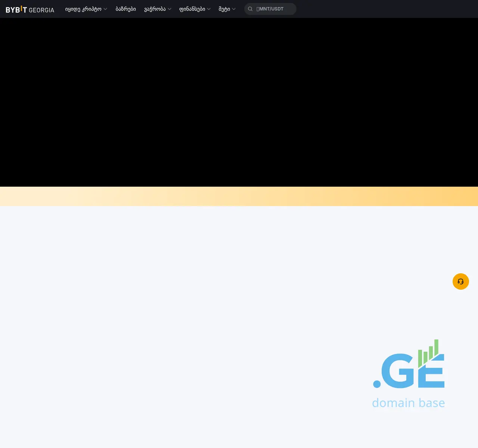Click the მეტი navigation link

[x=224, y=9]
